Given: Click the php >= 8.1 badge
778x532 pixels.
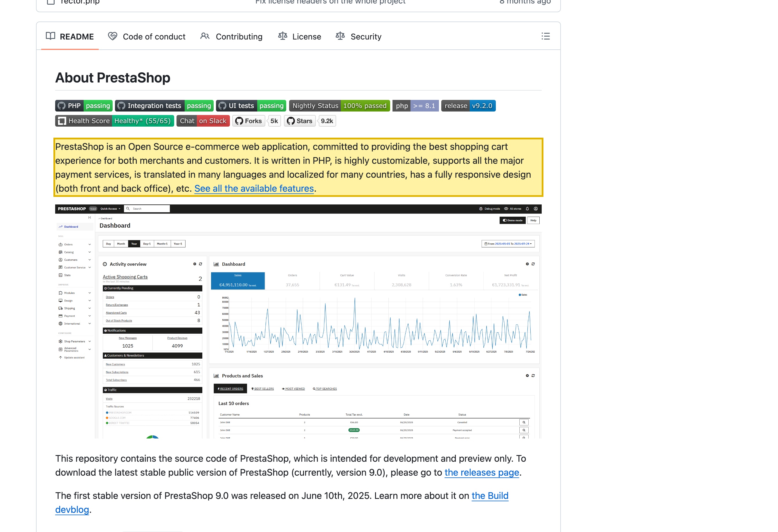Looking at the screenshot, I should point(415,106).
